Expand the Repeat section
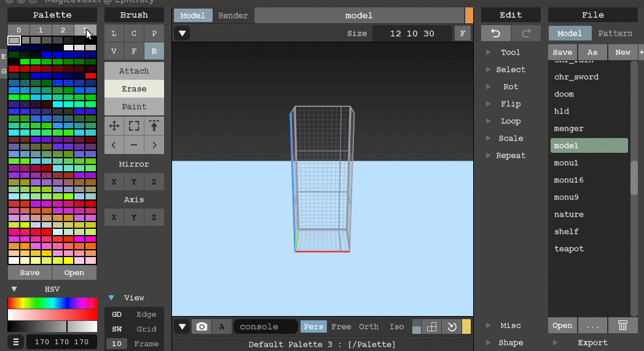Screen dimensions: 644x351 click(511, 155)
